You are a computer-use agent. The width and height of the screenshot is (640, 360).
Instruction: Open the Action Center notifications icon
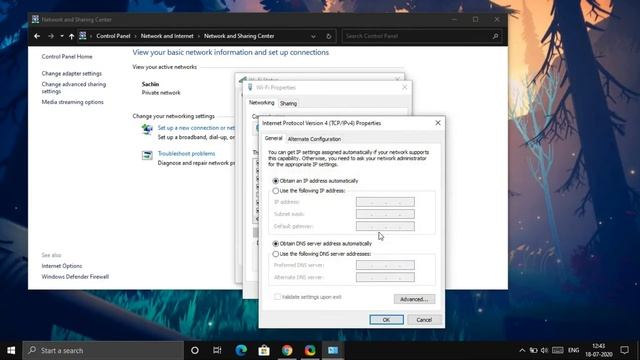click(x=624, y=350)
